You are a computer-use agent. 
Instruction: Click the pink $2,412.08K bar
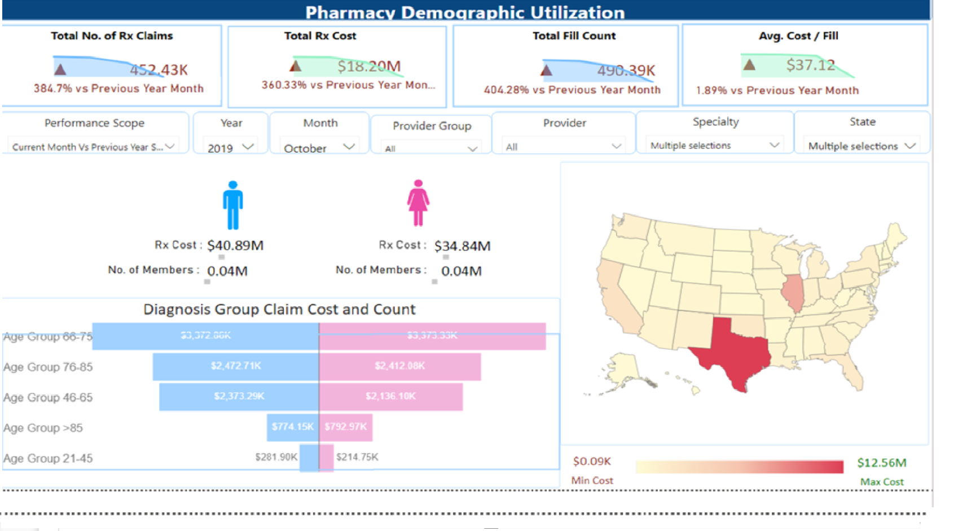400,366
